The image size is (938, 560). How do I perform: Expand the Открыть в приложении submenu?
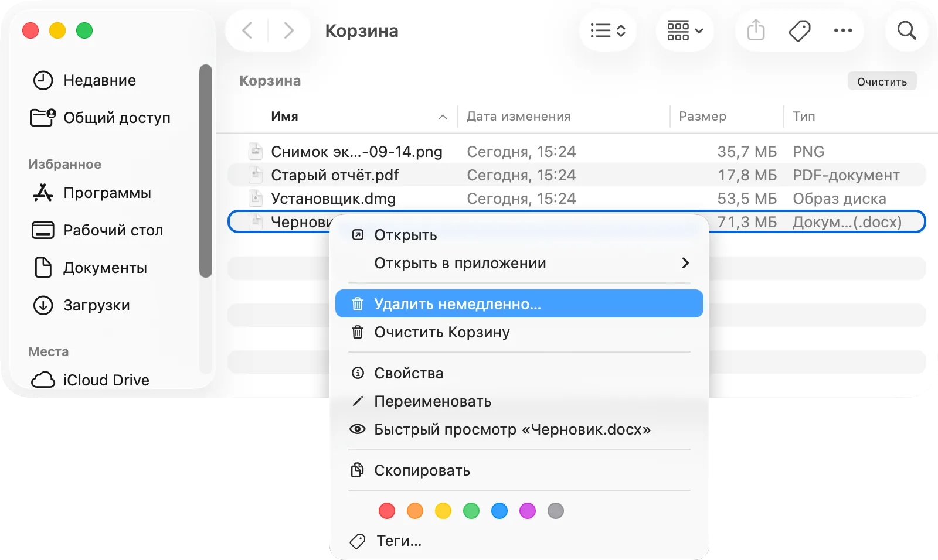519,263
